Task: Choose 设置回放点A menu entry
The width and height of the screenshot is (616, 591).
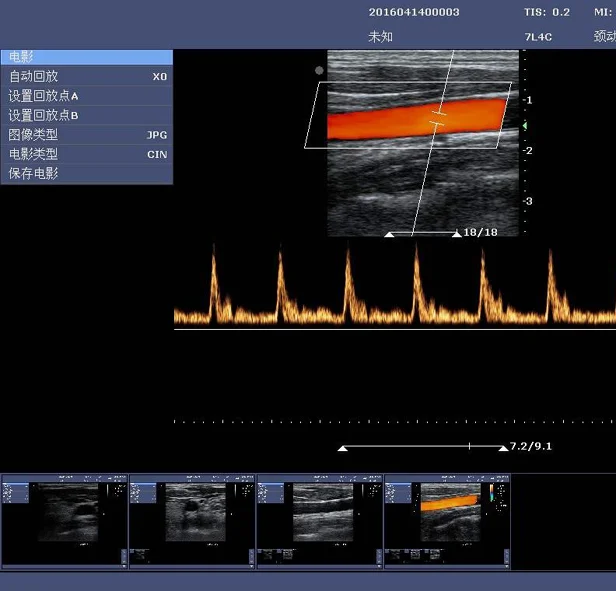Action: (86, 95)
